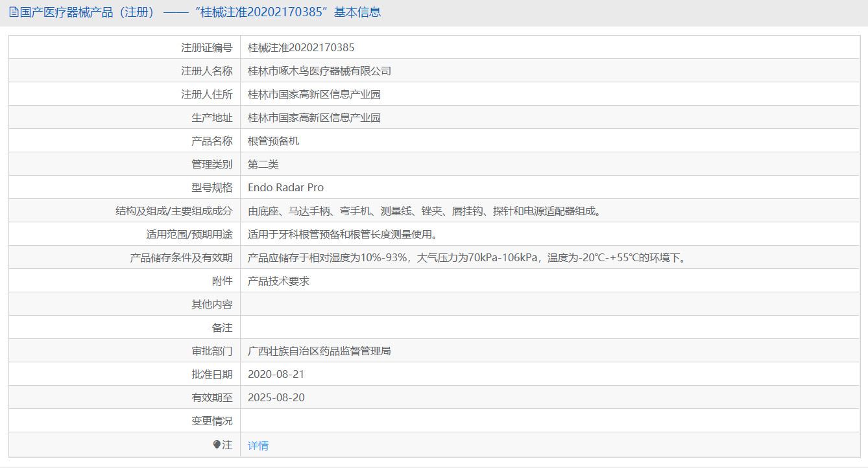Click the label 产品储存条件及有效期

[181, 257]
